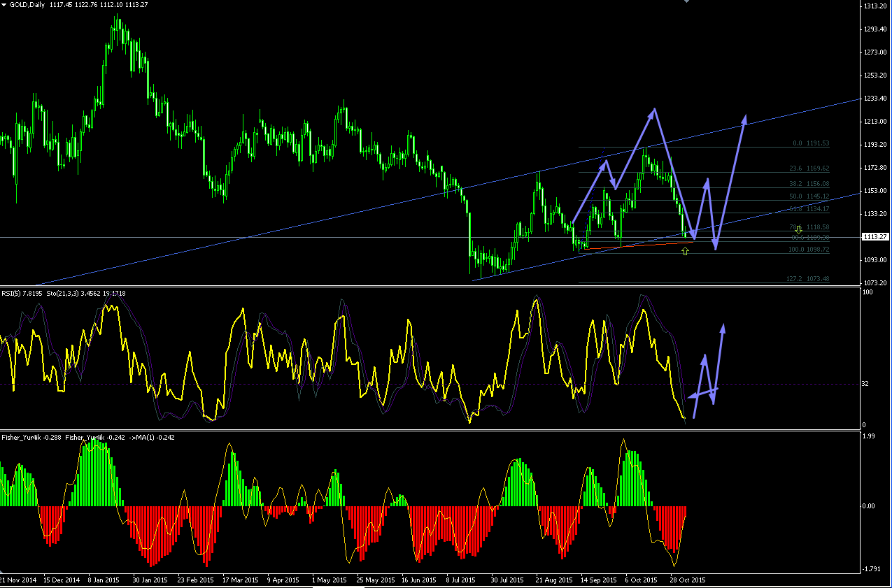Select the current price label 1113.27
Viewport: 892px width, 588px height.
877,237
